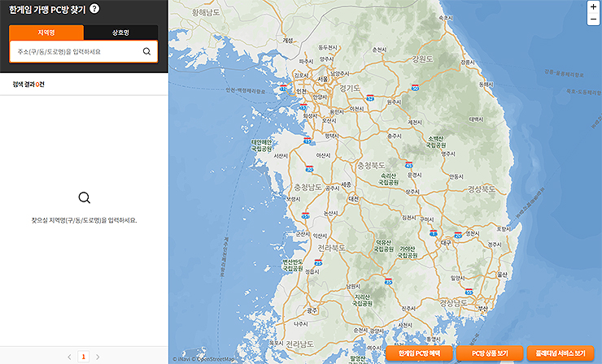This screenshot has height=364, width=602.
Task: Select page 1 in pagination
Action: tap(83, 357)
